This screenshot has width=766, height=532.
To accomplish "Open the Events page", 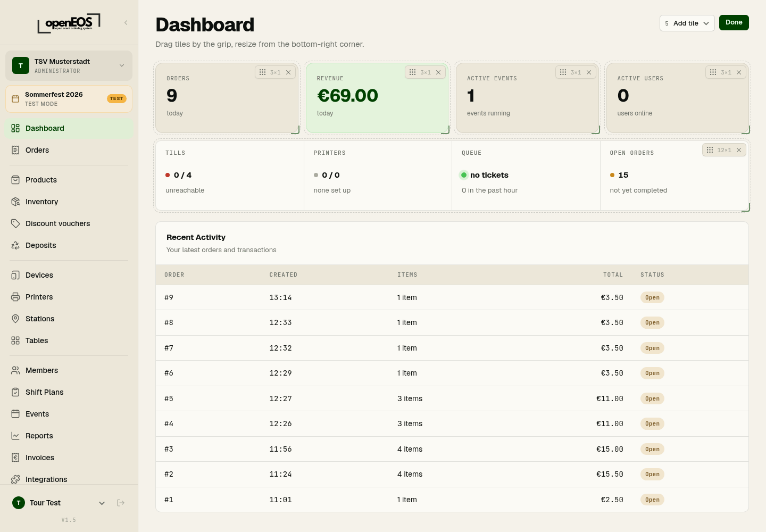I will click(69, 414).
